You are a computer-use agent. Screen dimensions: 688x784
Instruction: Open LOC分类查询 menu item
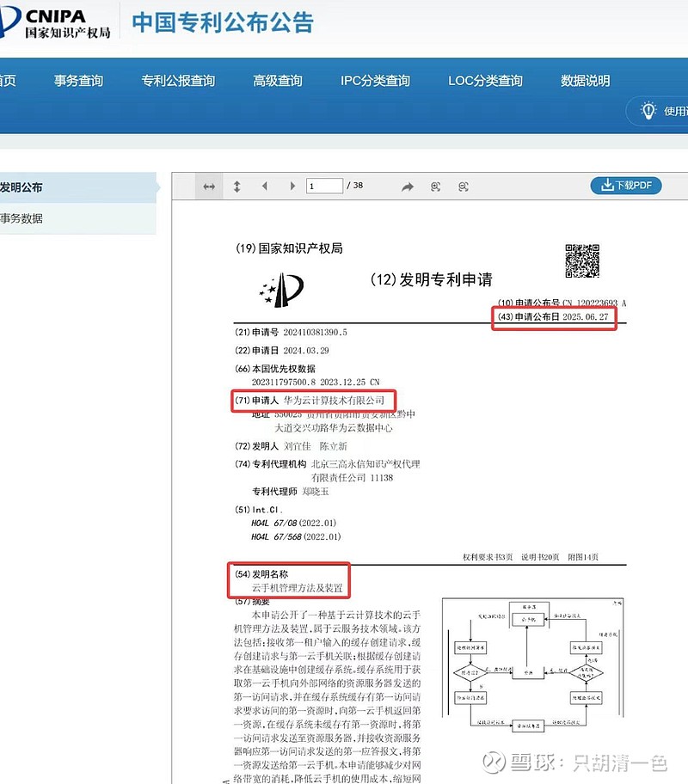(485, 81)
